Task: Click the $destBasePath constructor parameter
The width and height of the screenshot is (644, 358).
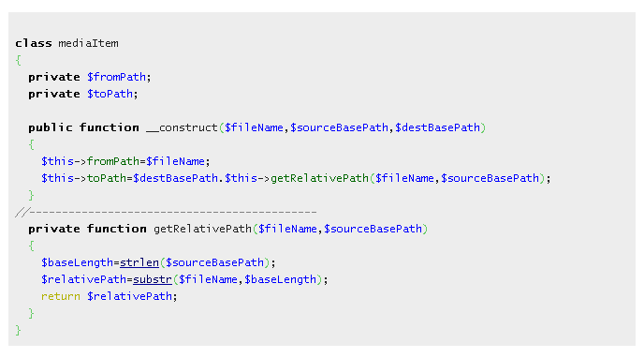Action: [x=437, y=127]
